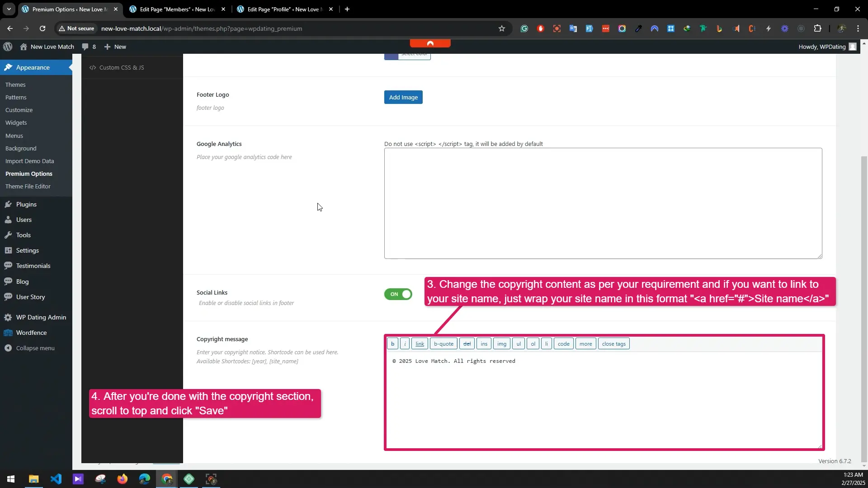Open Background submenu item
This screenshot has width=868, height=488.
tap(21, 148)
